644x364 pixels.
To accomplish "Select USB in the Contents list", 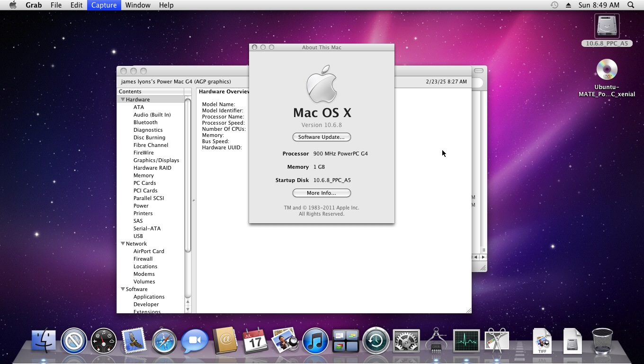I will 138,236.
